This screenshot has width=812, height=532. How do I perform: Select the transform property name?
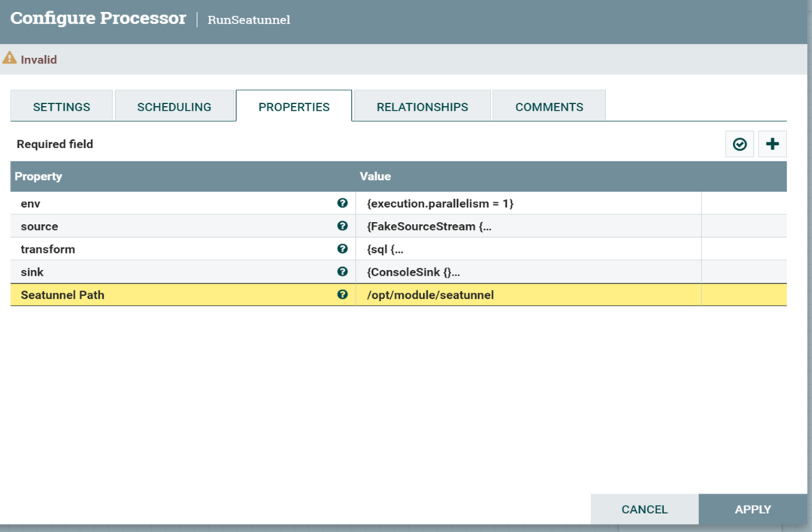coord(47,249)
